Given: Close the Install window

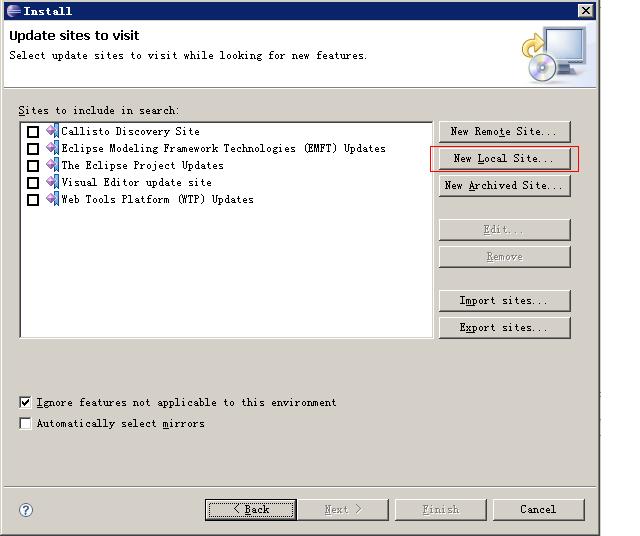Looking at the screenshot, I should tap(586, 11).
